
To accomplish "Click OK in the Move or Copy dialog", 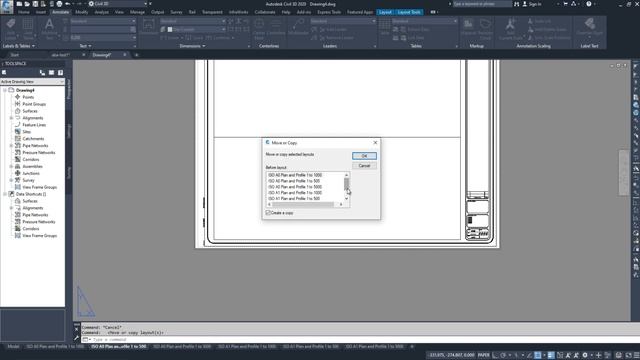I will click(x=364, y=156).
